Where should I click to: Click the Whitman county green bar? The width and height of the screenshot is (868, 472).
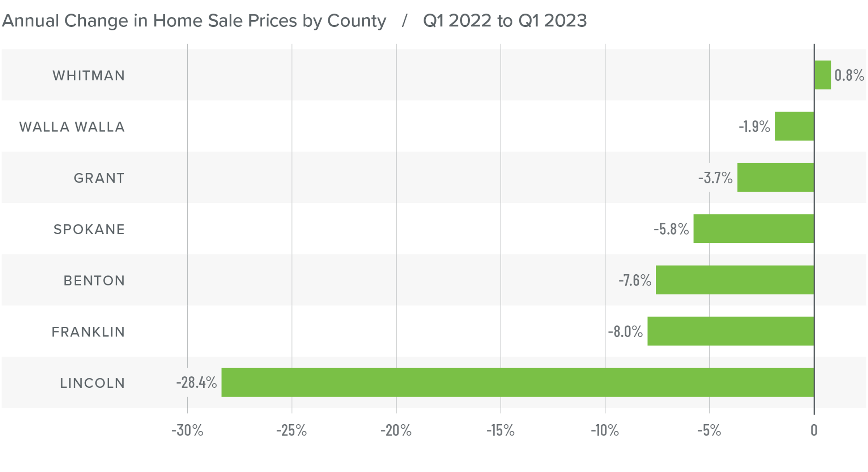(x=822, y=75)
